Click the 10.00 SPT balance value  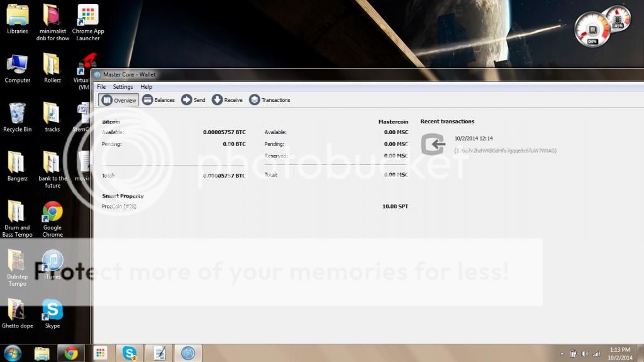click(395, 206)
